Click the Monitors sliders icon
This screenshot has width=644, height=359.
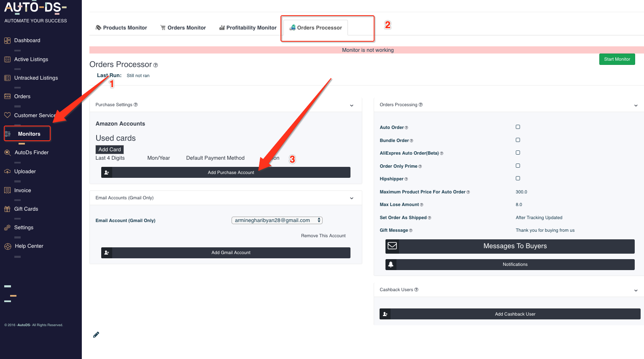click(8, 134)
